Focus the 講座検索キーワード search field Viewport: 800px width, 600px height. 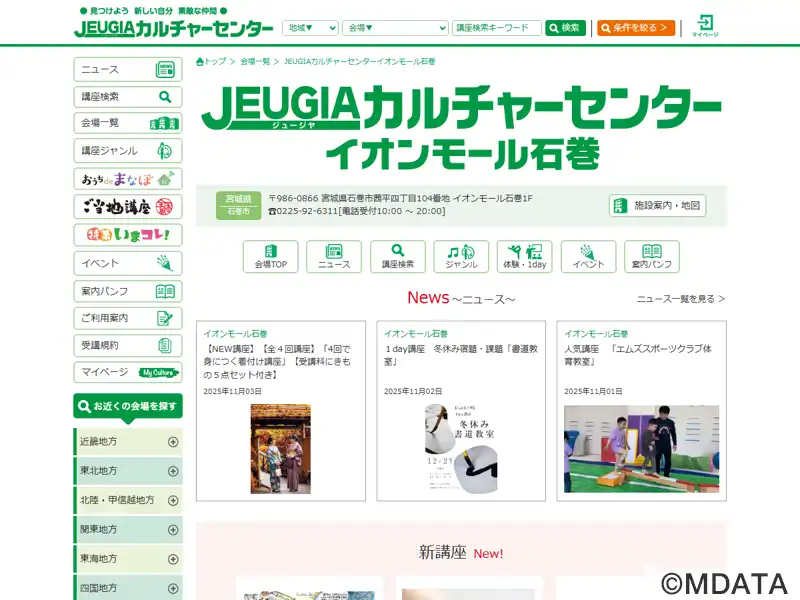(x=496, y=28)
